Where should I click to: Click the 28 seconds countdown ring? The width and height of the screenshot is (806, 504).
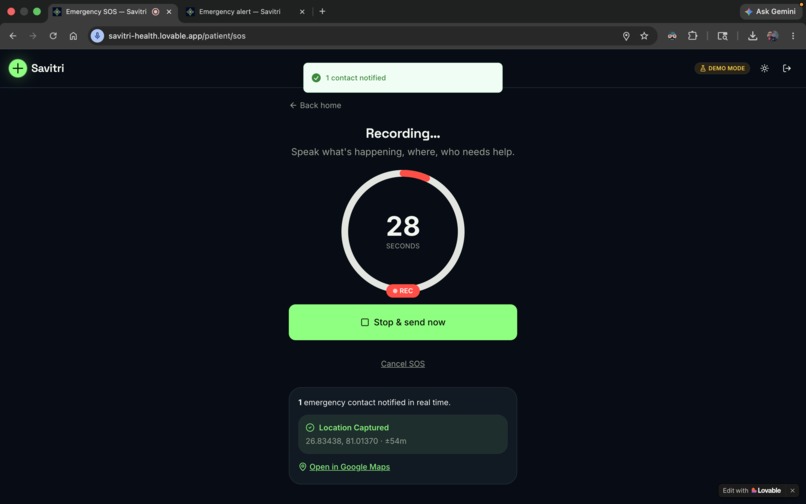(x=403, y=231)
